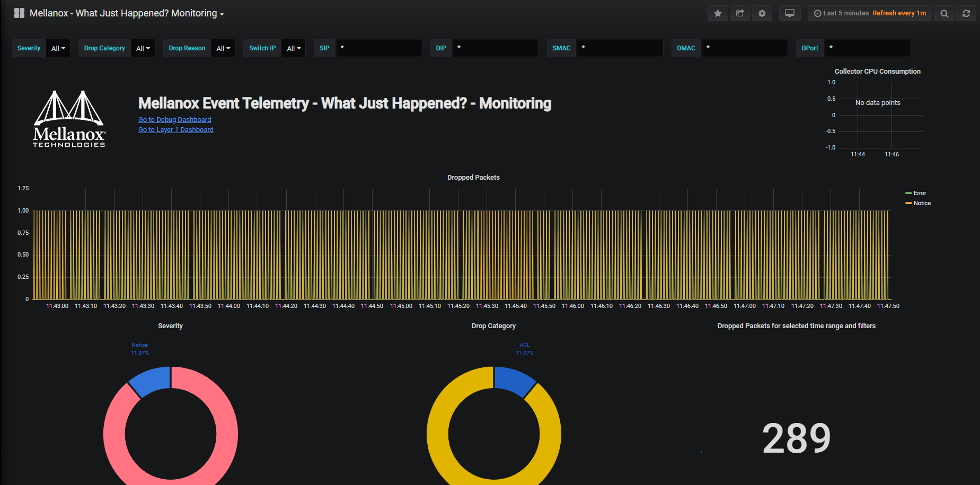980x485 pixels.
Task: Expand the Drop Reason All dropdown
Action: click(x=223, y=48)
